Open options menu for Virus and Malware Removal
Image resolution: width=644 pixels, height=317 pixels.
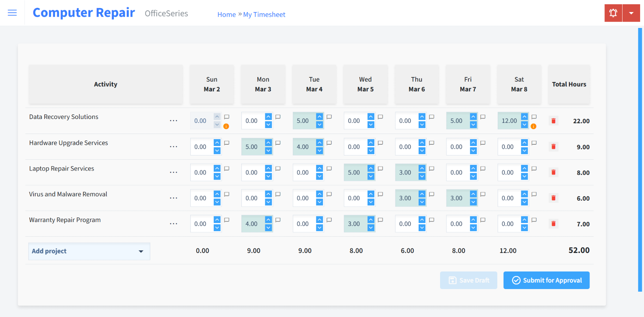173,198
